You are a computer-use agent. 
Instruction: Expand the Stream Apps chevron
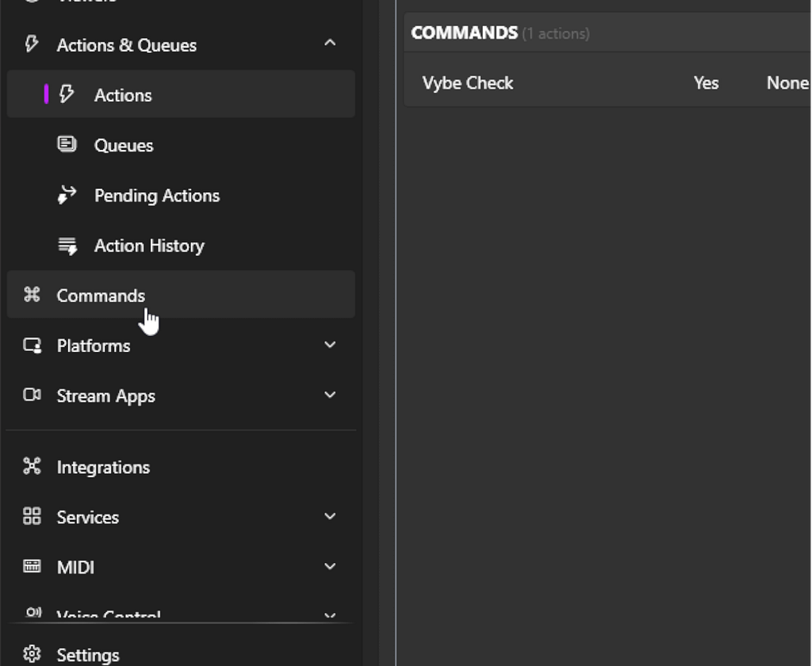pos(330,395)
